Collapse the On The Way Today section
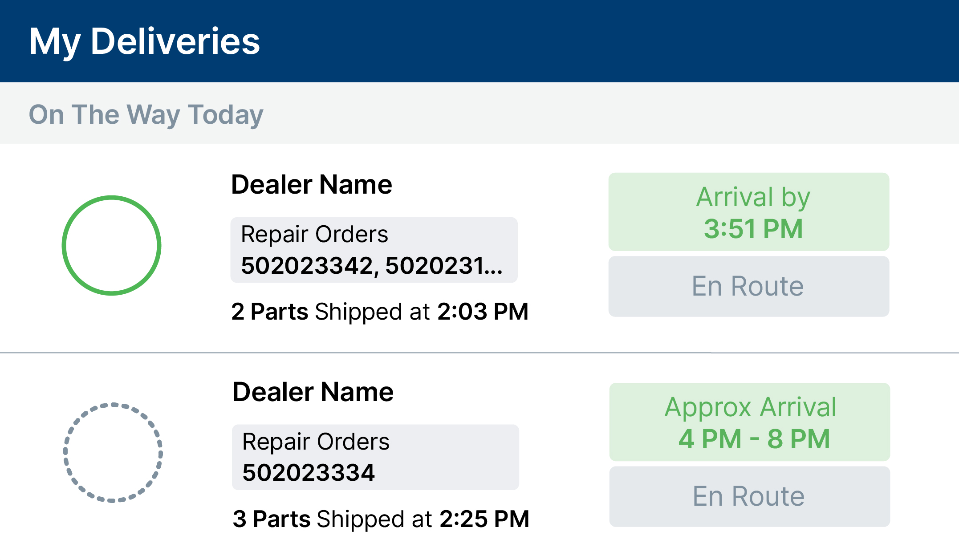The width and height of the screenshot is (959, 560). (x=146, y=114)
